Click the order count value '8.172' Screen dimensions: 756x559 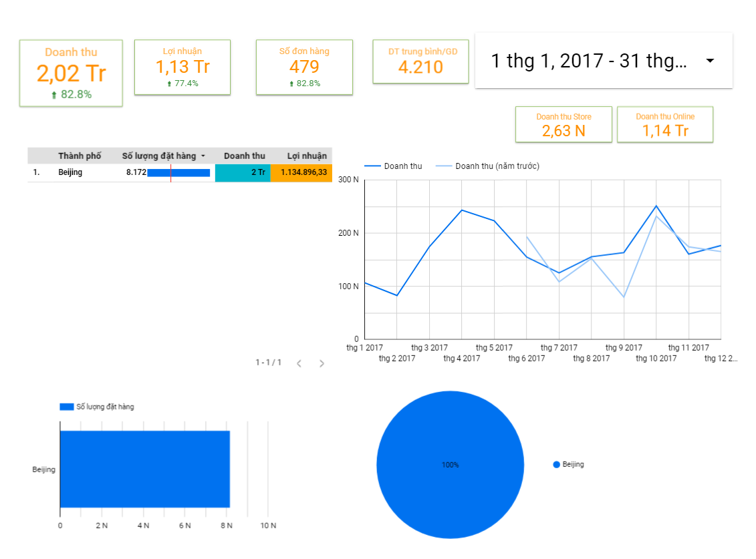(136, 172)
